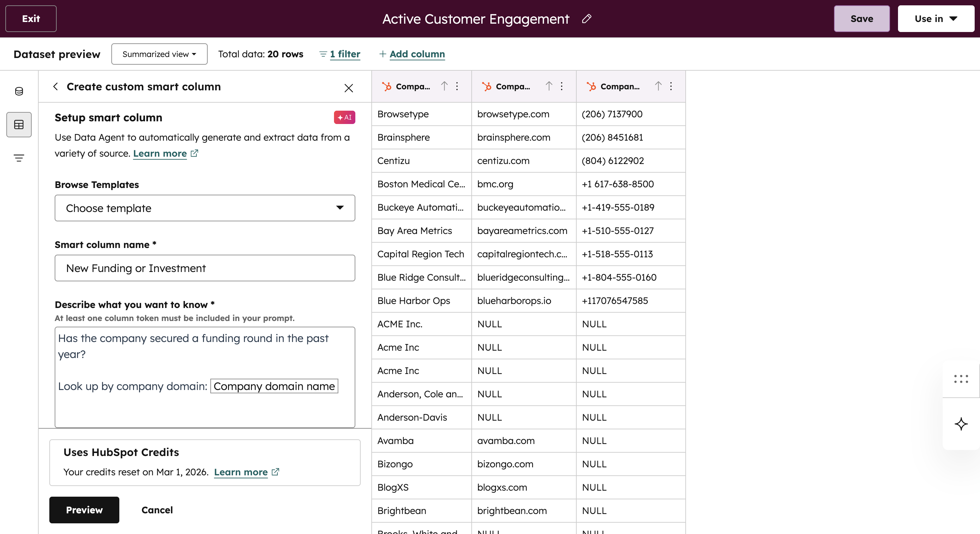
Task: Click the six-dot grid widget icon
Action: point(961,379)
